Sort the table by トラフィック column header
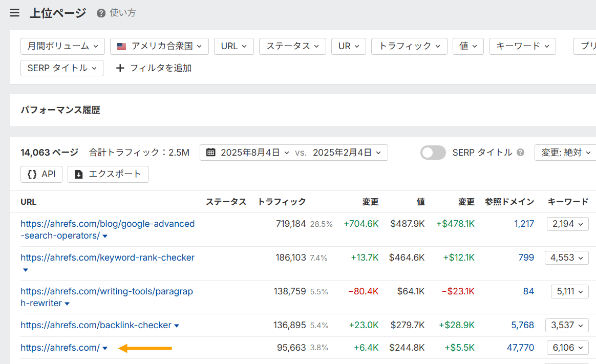596x364 pixels. (282, 202)
